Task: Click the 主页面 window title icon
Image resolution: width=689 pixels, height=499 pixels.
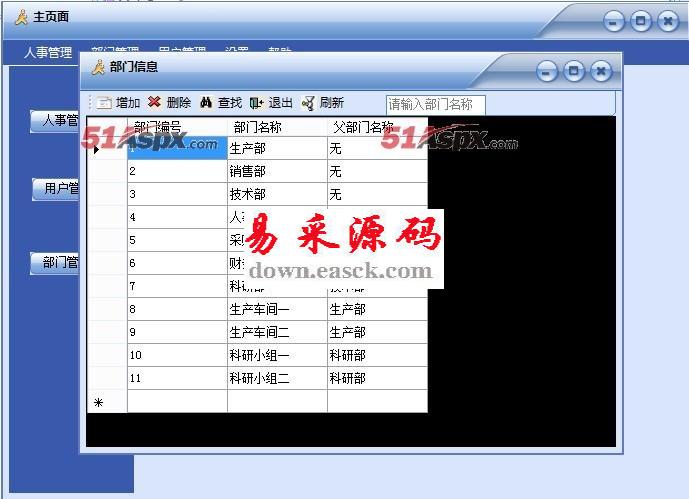Action: coord(21,18)
